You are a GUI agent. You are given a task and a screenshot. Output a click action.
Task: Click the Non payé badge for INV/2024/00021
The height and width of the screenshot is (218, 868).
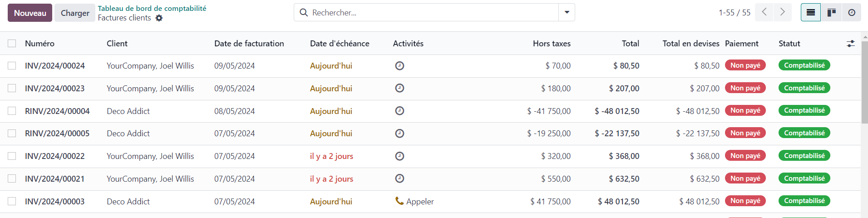click(745, 178)
